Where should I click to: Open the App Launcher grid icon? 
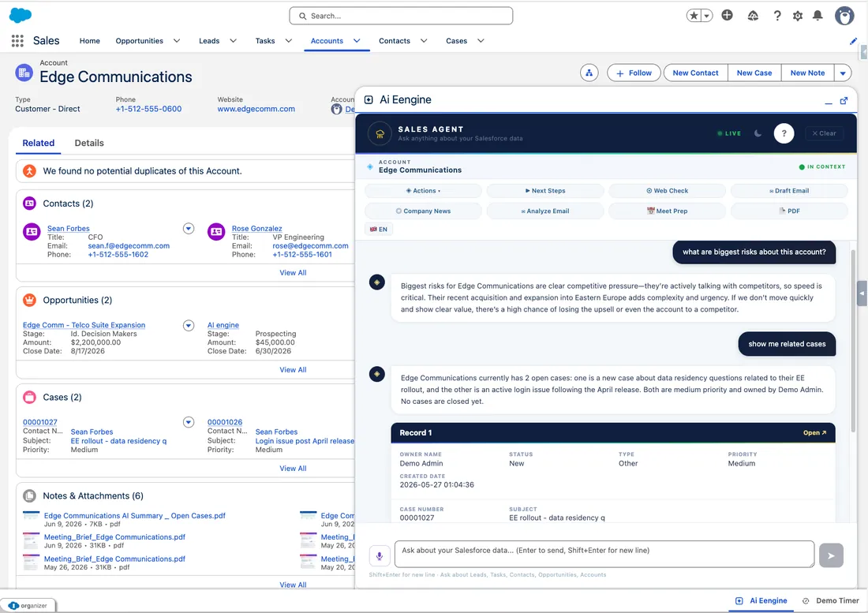(17, 40)
